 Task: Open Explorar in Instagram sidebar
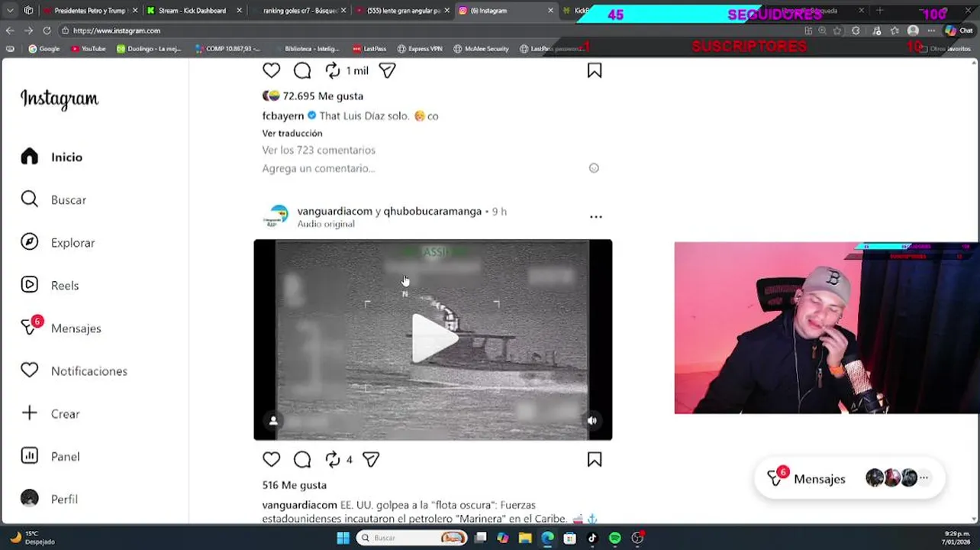pyautogui.click(x=58, y=242)
